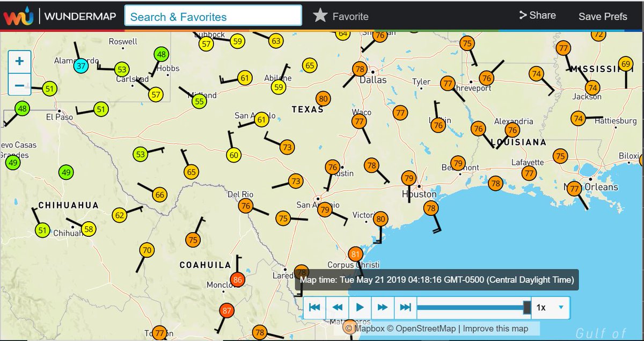Image resolution: width=644 pixels, height=341 pixels.
Task: Select the 77 station at Lafayette
Action: 530,173
